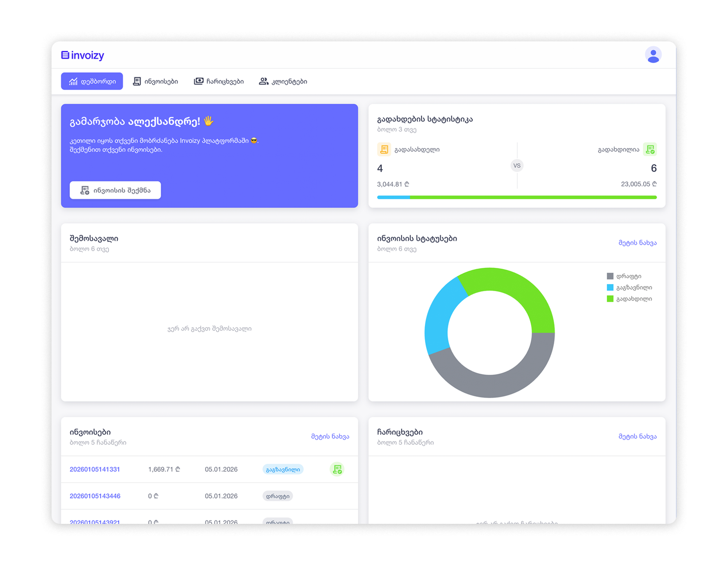The image size is (728, 566).
Task: Select the ჩარიცხვები payments icon
Action: click(x=199, y=81)
